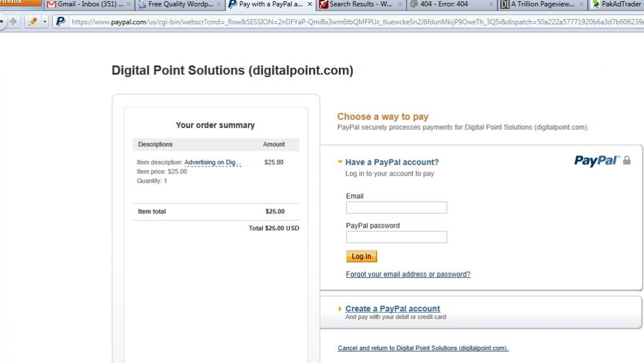Click the Log In button
This screenshot has width=644, height=363.
(x=361, y=256)
